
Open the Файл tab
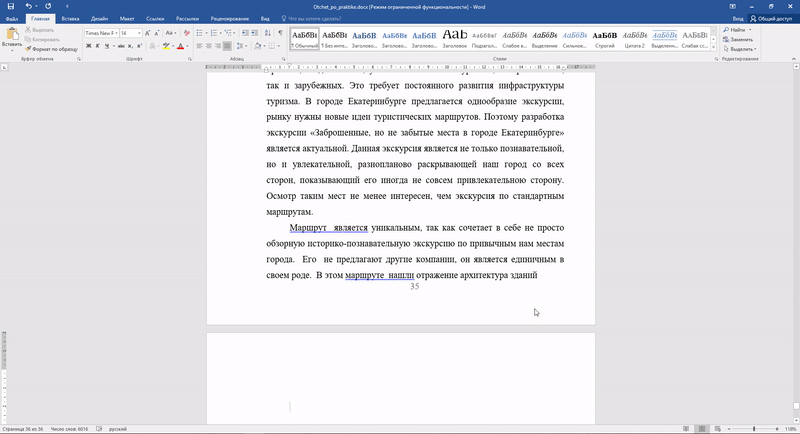pos(12,19)
